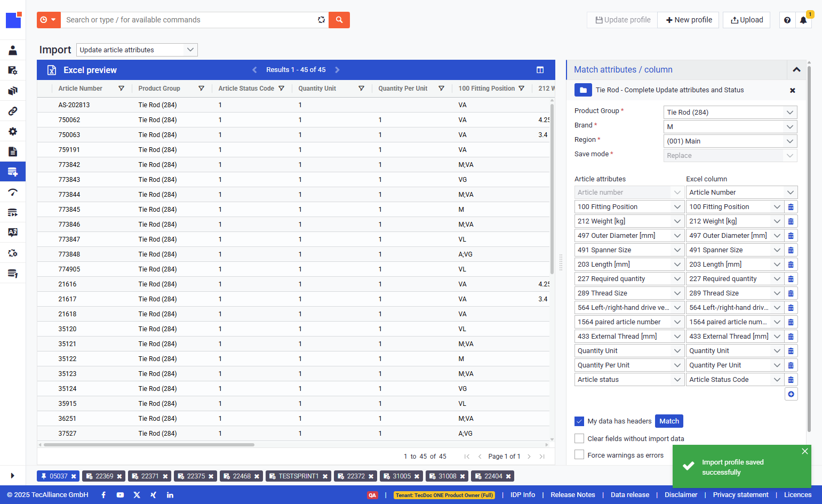The height and width of the screenshot is (504, 822).
Task: Switch to the 22369 tab
Action: click(x=104, y=476)
